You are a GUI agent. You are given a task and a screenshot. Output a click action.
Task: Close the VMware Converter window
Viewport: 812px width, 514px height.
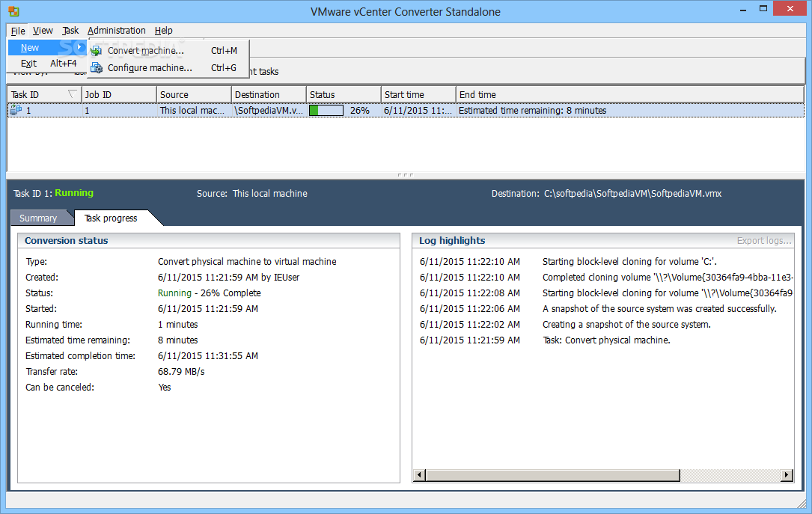coord(790,8)
